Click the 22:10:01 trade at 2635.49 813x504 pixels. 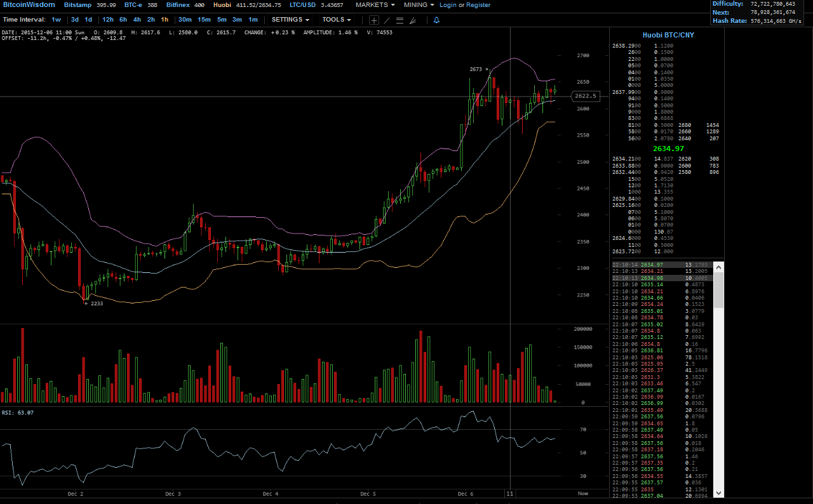pos(662,410)
